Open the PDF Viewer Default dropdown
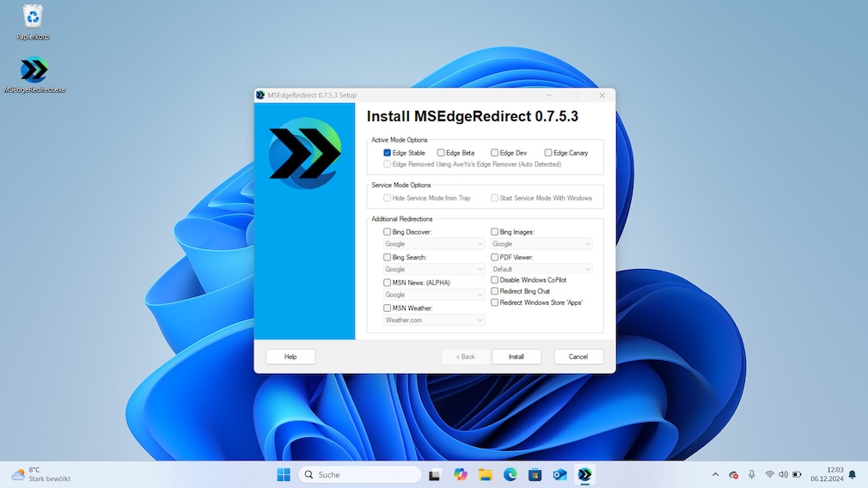 (x=541, y=269)
